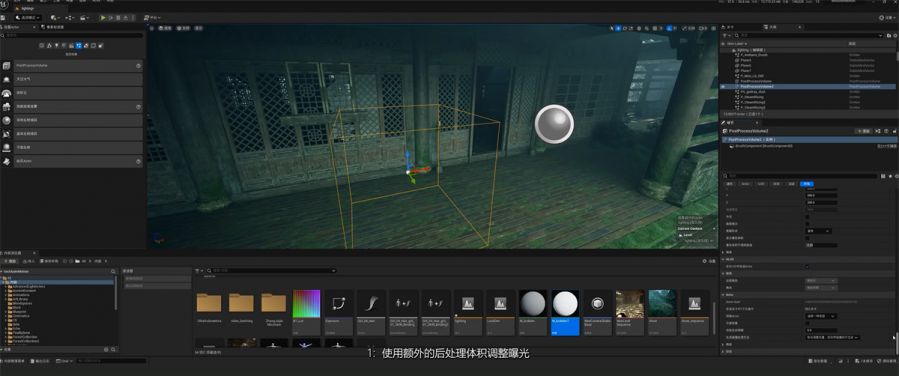
Task: Click the +添加 button in the Details panel
Action: (863, 131)
